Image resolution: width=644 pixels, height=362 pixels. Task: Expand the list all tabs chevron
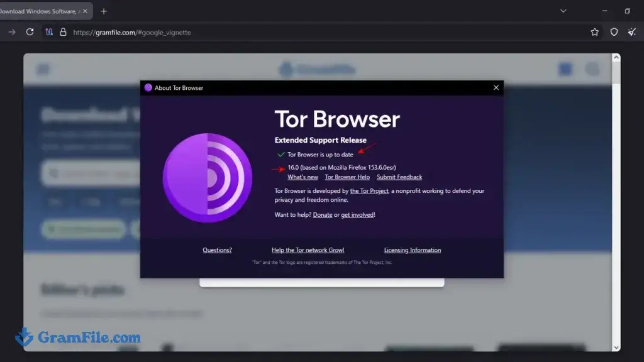click(x=563, y=11)
